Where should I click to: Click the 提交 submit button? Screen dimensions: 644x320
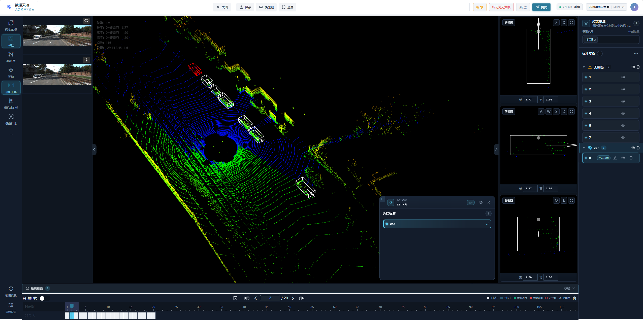click(x=541, y=7)
